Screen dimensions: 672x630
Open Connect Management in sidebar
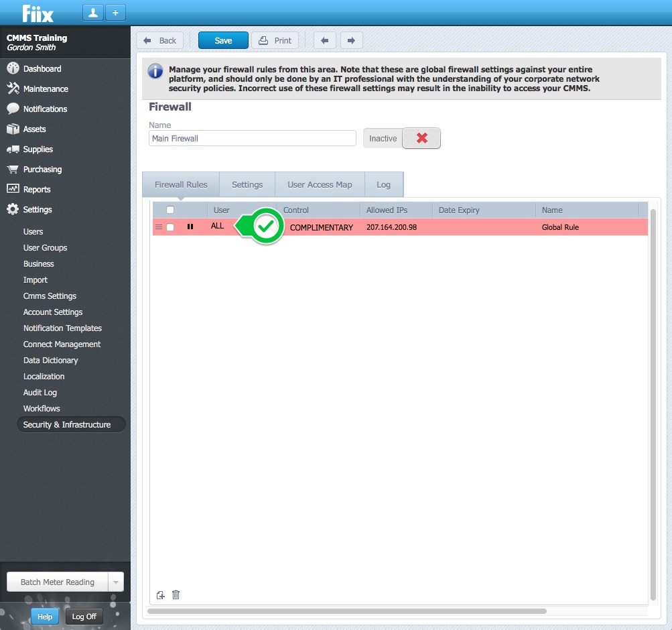click(x=62, y=344)
